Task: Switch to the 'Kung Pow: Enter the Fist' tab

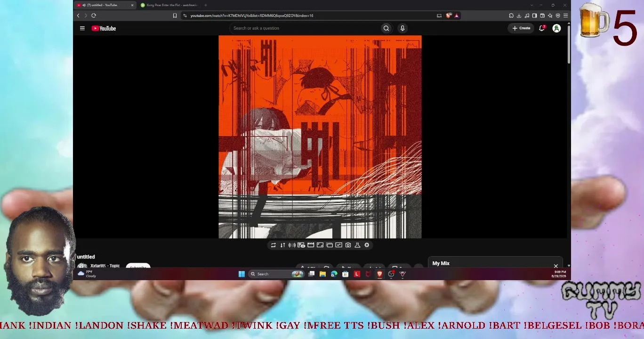Action: tap(170, 5)
